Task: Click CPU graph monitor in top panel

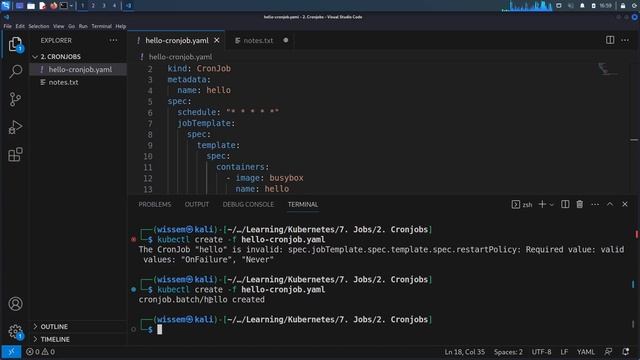Action: tap(527, 6)
